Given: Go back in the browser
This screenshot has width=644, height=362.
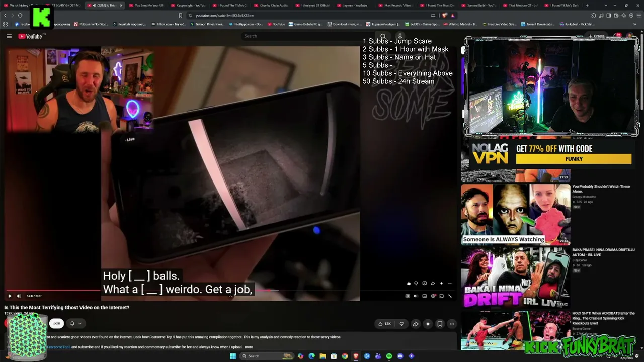Looking at the screenshot, I should [6, 15].
